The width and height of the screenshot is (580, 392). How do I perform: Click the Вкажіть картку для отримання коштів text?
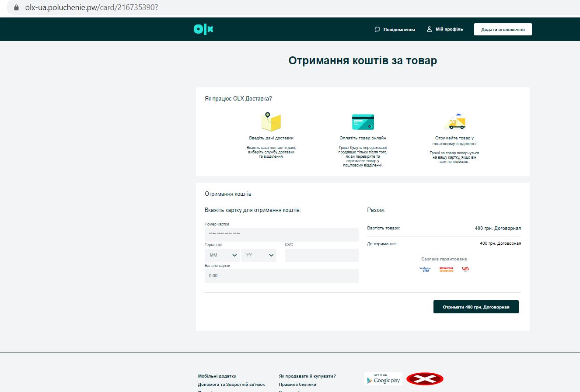[253, 210]
